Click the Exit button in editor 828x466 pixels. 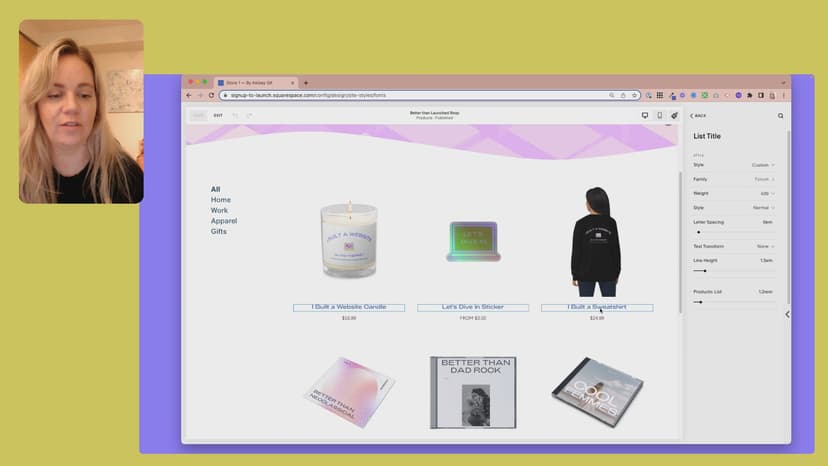[x=218, y=115]
